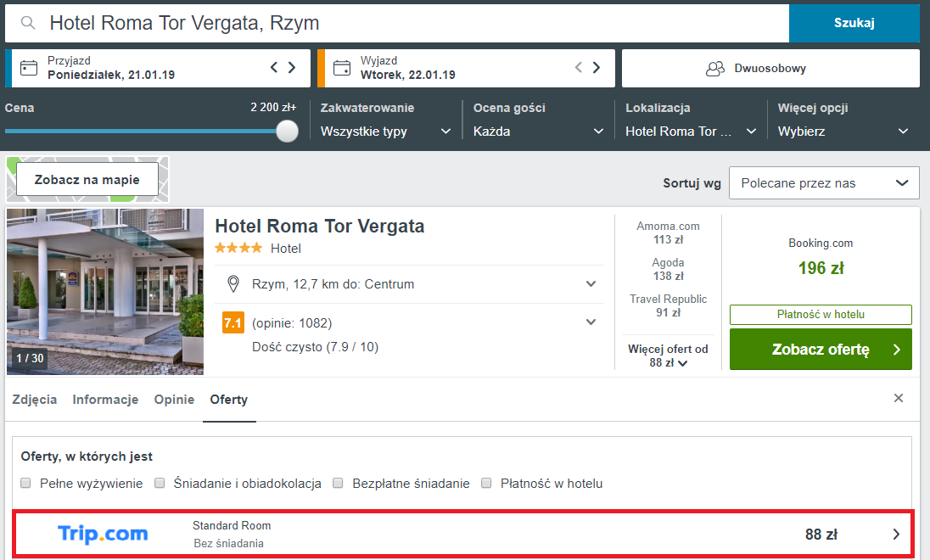Expand Więcej ofert od 88 zł
The width and height of the screenshot is (930, 560).
tap(668, 356)
